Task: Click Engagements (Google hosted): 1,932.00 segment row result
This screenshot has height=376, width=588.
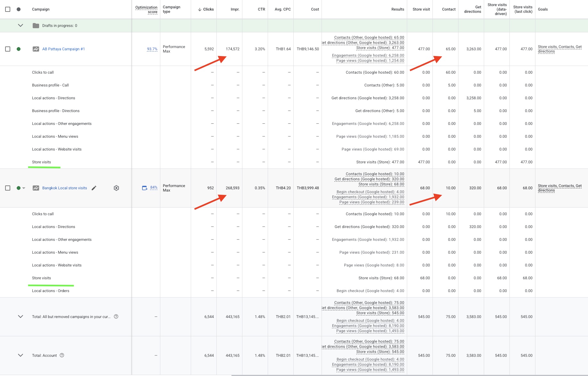Action: point(368,240)
